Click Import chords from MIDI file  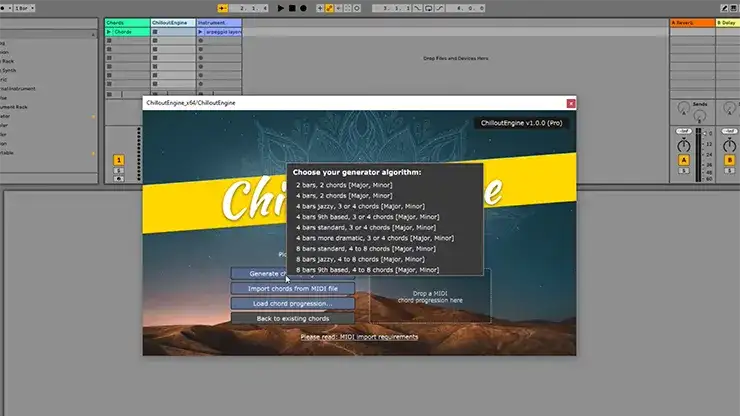pyautogui.click(x=293, y=289)
